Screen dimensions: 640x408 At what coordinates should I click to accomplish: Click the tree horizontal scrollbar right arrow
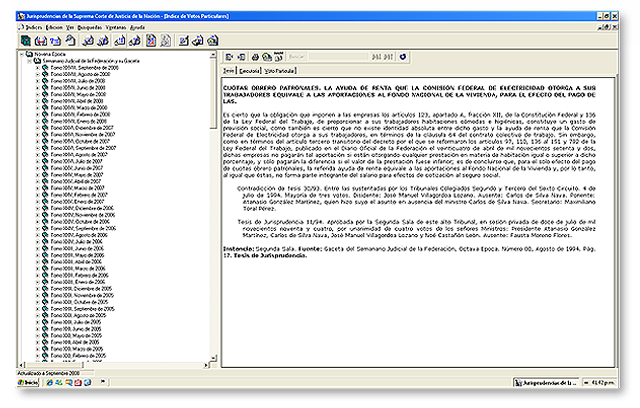(206, 365)
